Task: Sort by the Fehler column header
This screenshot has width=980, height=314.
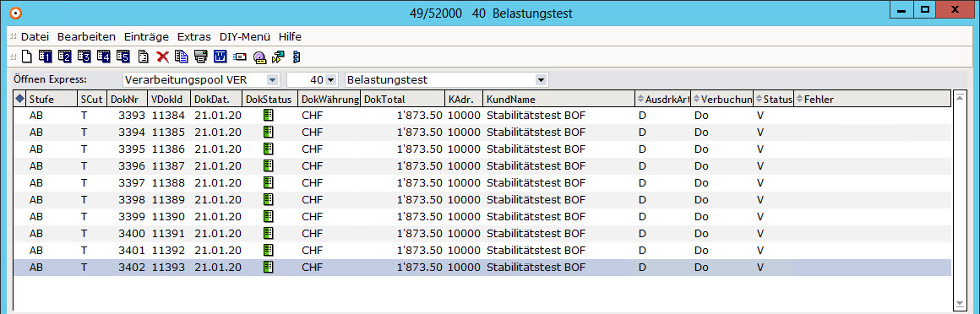Action: click(x=873, y=99)
